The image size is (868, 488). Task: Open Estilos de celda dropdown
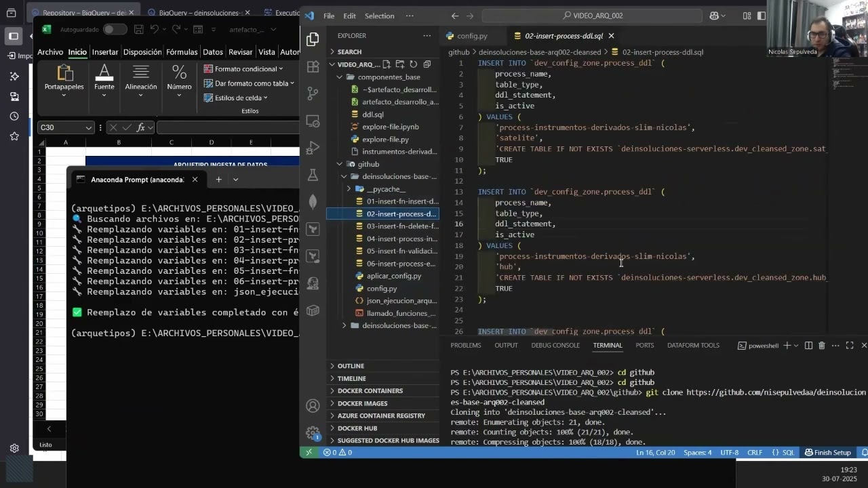tap(236, 98)
